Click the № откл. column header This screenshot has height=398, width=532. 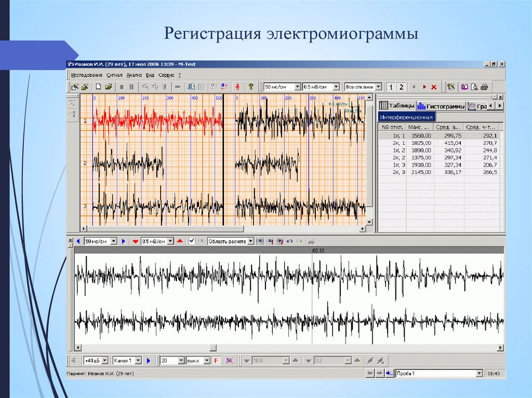[x=392, y=127]
